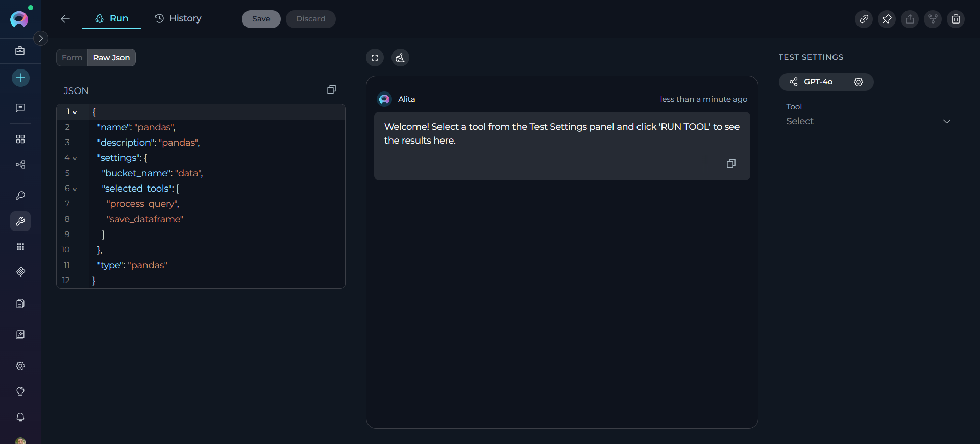Select the GPT-4o model button
The width and height of the screenshot is (980, 444).
pyautogui.click(x=811, y=82)
